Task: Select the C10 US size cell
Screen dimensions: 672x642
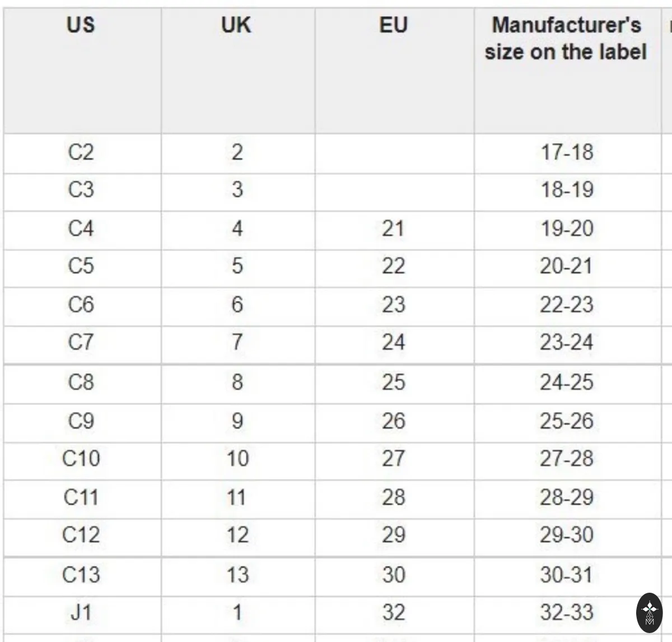Action: pos(82,461)
